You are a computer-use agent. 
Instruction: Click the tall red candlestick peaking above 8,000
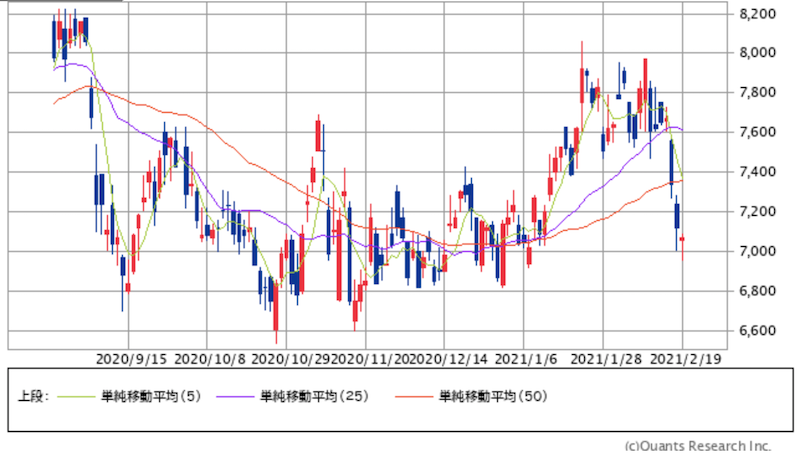[x=582, y=86]
